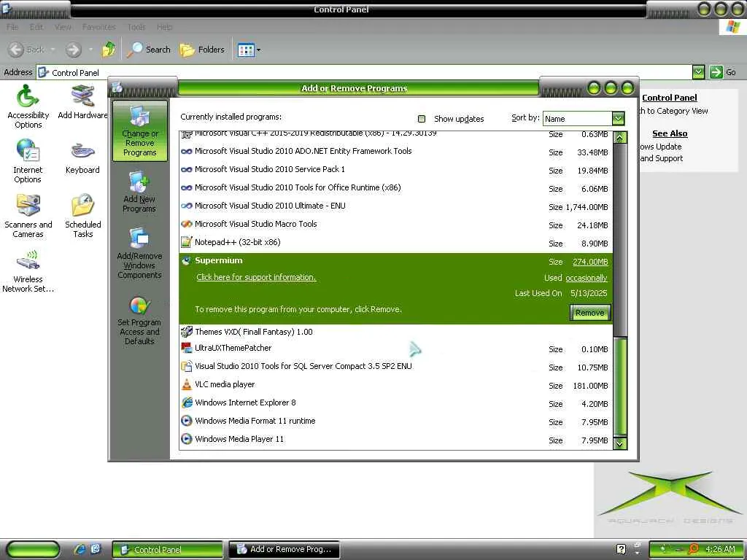Select Themes VXD Finall Fantasy entry
Image resolution: width=747 pixels, height=560 pixels.
[x=396, y=332]
